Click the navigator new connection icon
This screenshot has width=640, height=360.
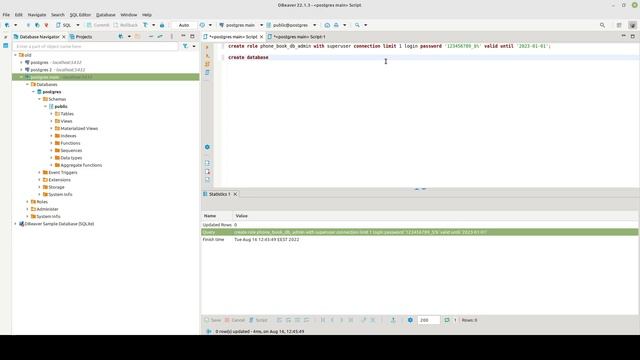(x=121, y=37)
